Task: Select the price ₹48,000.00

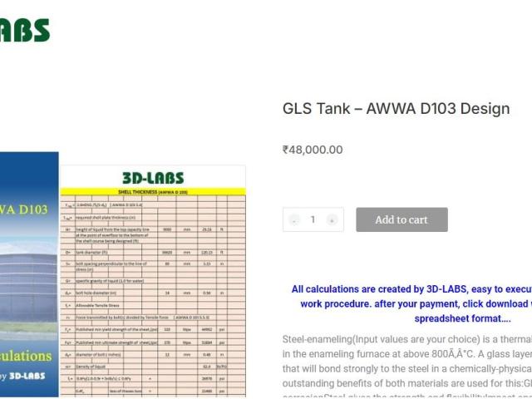Action: click(313, 150)
